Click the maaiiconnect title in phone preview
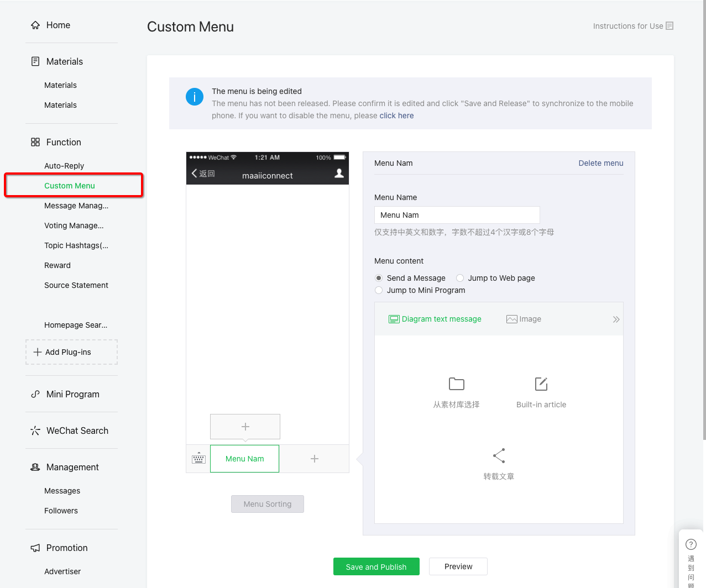The image size is (706, 588). [268, 176]
